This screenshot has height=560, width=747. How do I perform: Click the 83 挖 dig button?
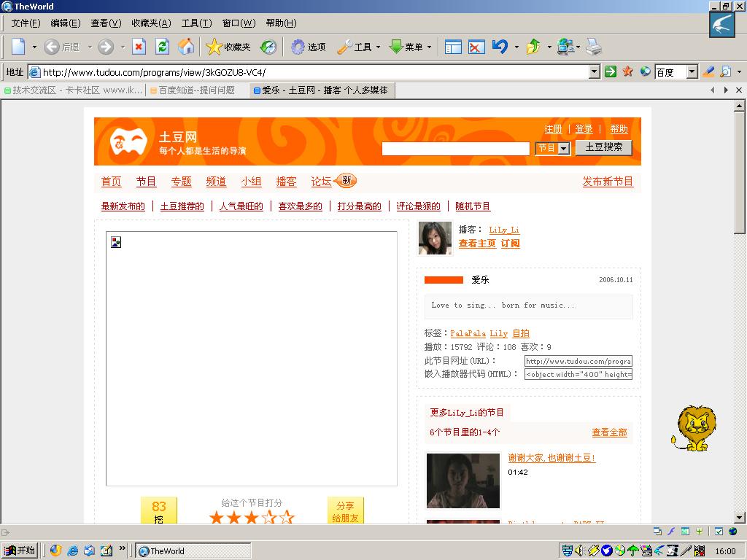158,510
